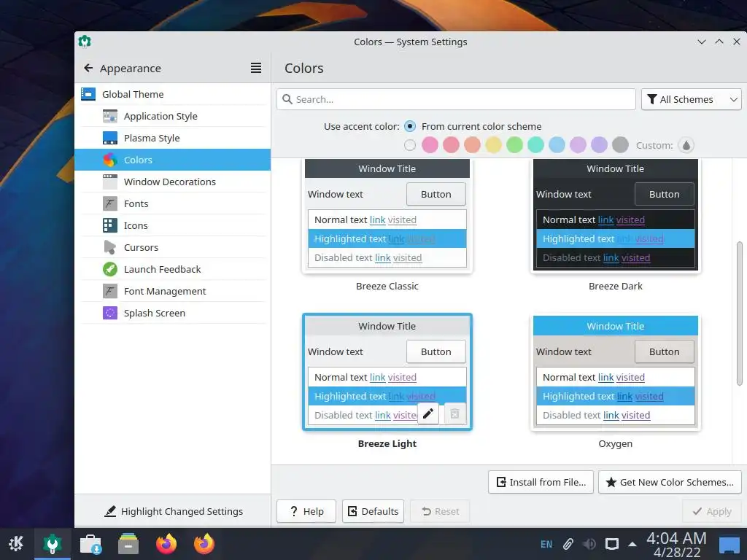
Task: Open the Cursors settings page
Action: coord(172,248)
